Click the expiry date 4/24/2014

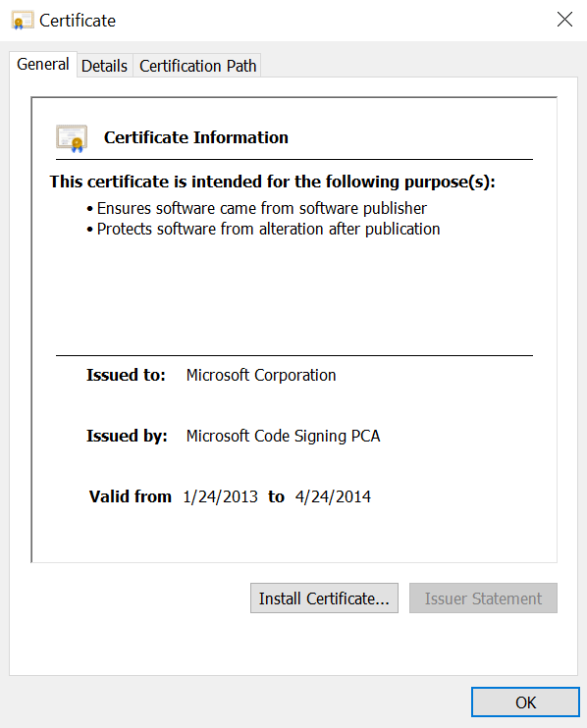[333, 496]
